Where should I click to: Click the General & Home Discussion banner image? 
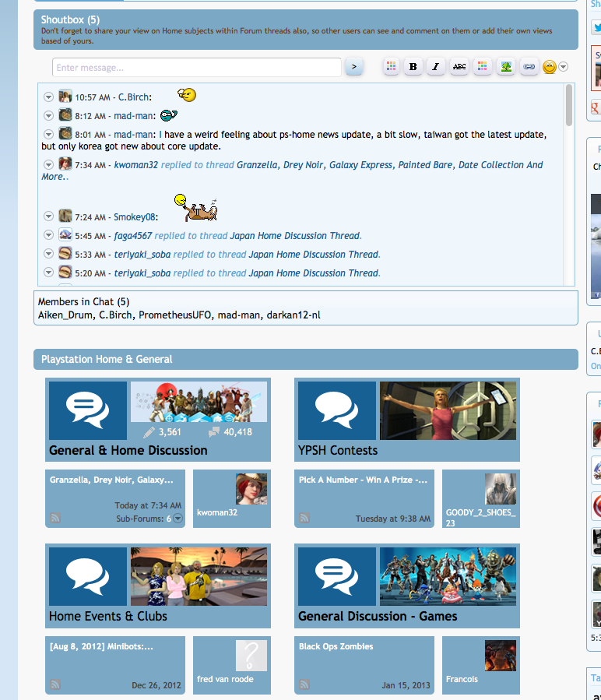click(199, 402)
